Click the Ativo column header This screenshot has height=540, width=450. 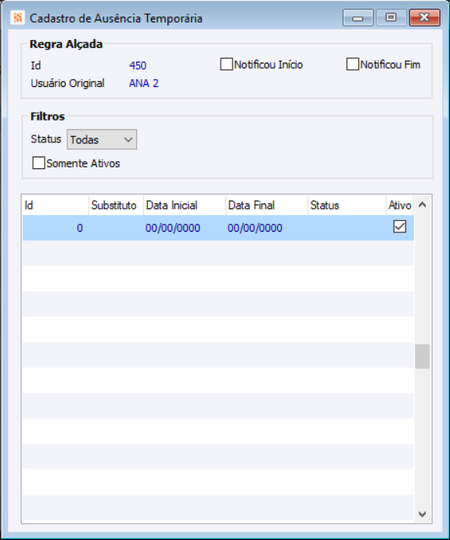click(x=400, y=205)
